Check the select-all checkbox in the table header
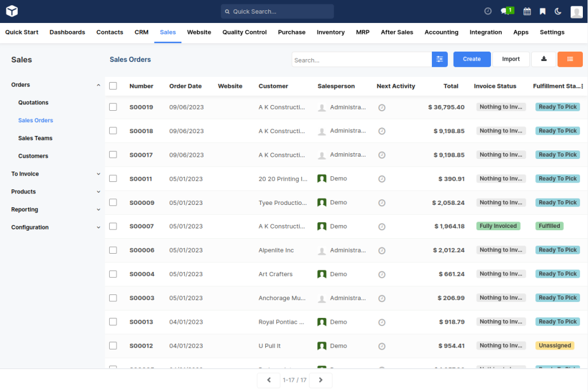Viewport: 588px width, 392px height. [x=113, y=85]
